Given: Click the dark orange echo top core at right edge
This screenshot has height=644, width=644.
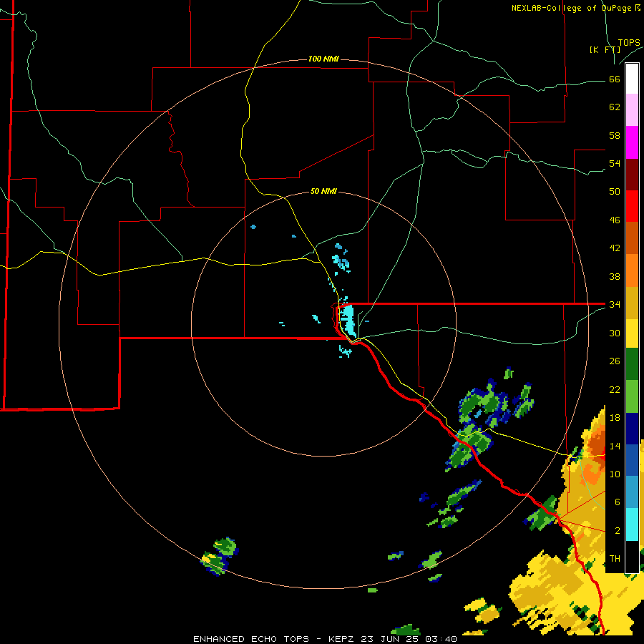Looking at the screenshot, I should pos(596,448).
